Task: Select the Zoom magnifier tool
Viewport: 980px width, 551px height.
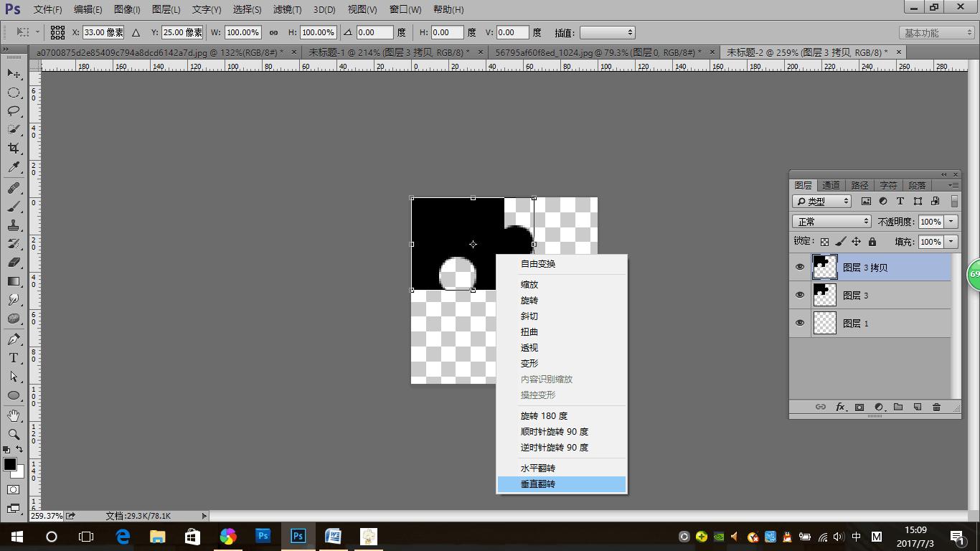Action: 14,434
